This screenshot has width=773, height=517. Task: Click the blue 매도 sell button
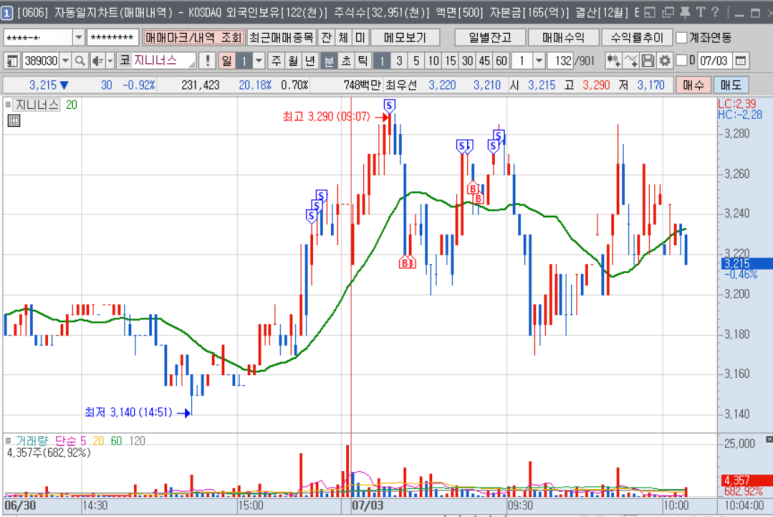click(731, 85)
